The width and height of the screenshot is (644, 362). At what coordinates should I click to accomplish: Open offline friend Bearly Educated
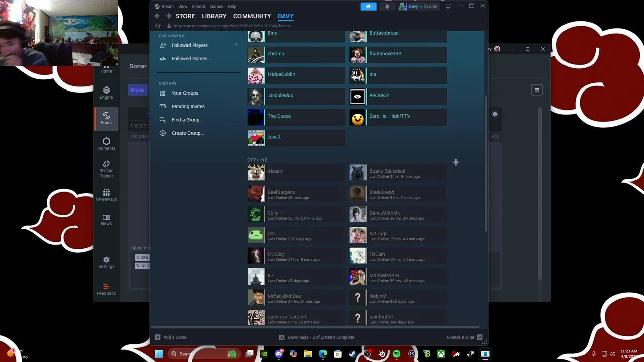(398, 173)
